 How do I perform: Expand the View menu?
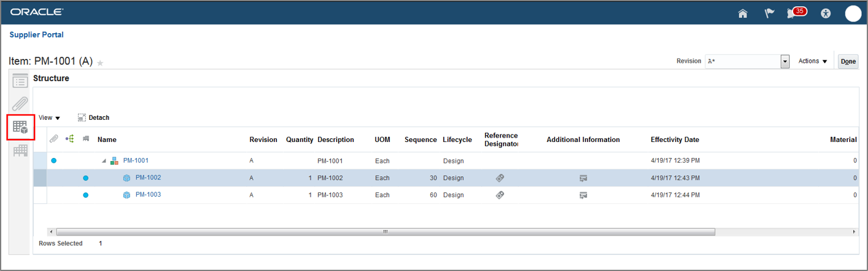pyautogui.click(x=49, y=117)
